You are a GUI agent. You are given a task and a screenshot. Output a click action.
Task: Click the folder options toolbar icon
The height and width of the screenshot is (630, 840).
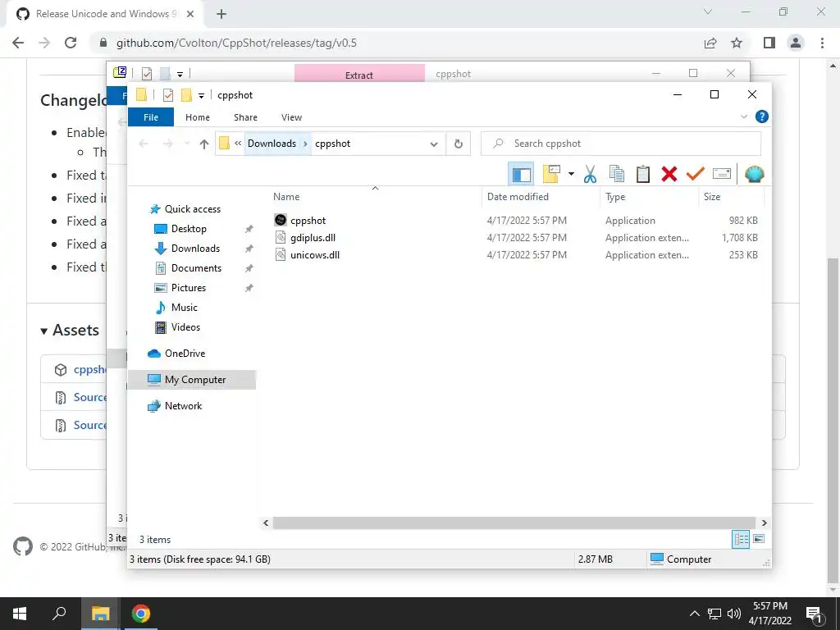[551, 174]
